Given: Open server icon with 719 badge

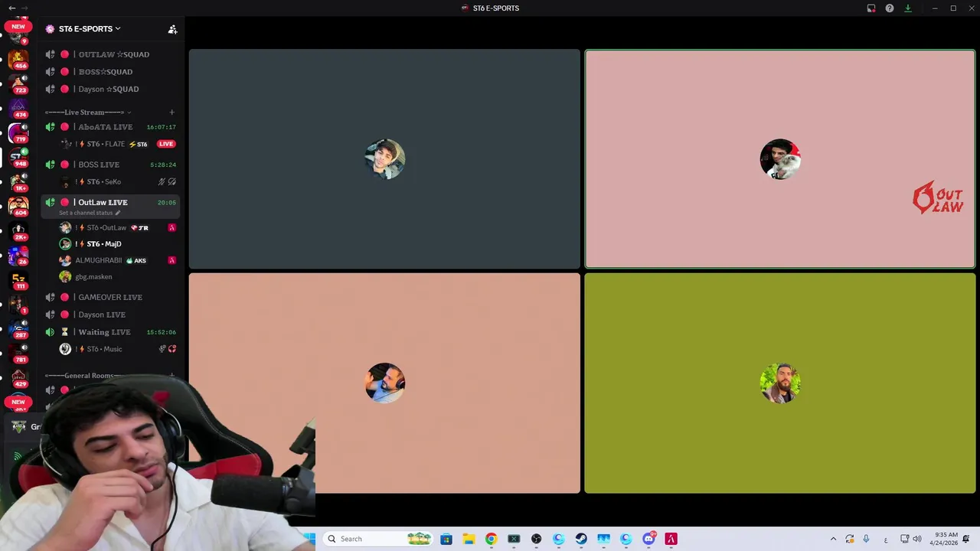Looking at the screenshot, I should click(18, 133).
